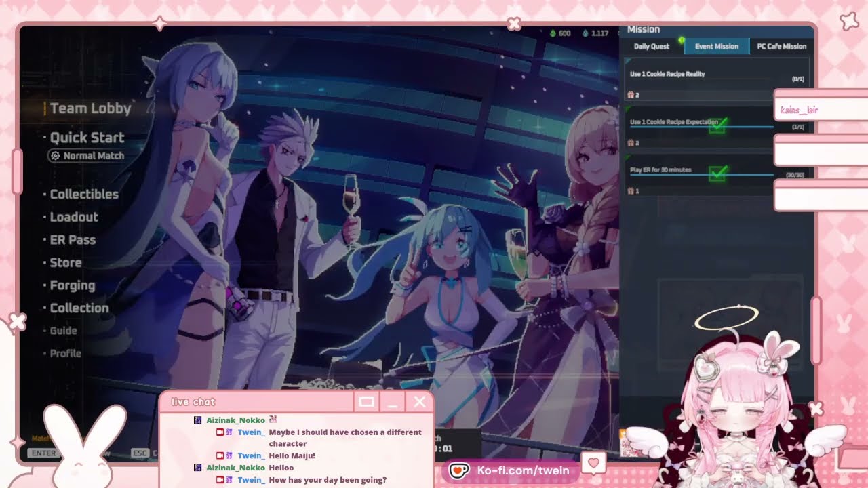Switch to the Event Mission tab
This screenshot has width=868, height=488.
[716, 46]
